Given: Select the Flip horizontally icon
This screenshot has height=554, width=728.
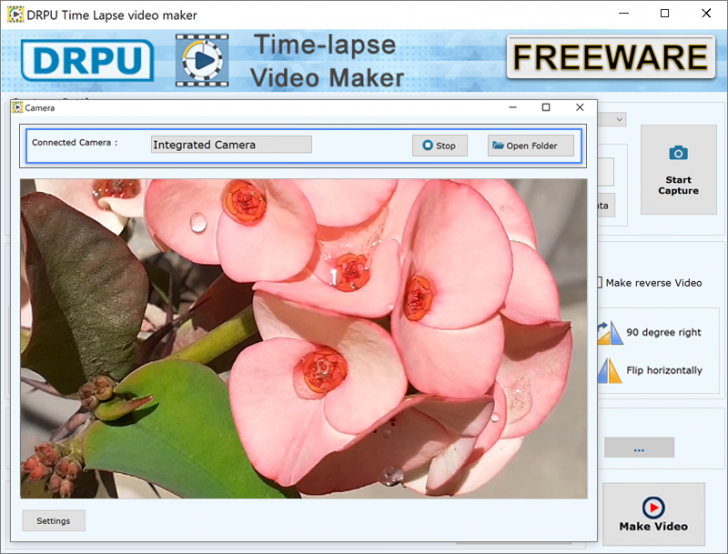Looking at the screenshot, I should (x=610, y=371).
